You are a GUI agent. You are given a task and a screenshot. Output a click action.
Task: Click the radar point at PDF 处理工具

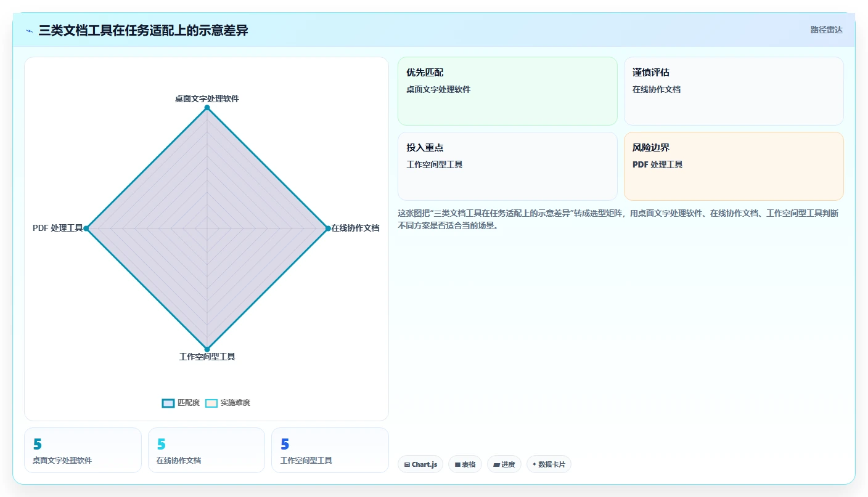click(86, 228)
